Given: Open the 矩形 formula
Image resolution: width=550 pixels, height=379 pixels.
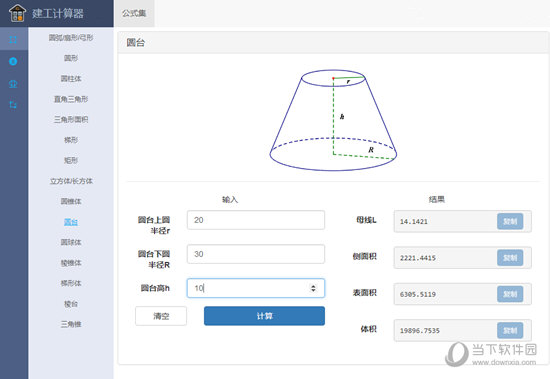Looking at the screenshot, I should tap(71, 160).
